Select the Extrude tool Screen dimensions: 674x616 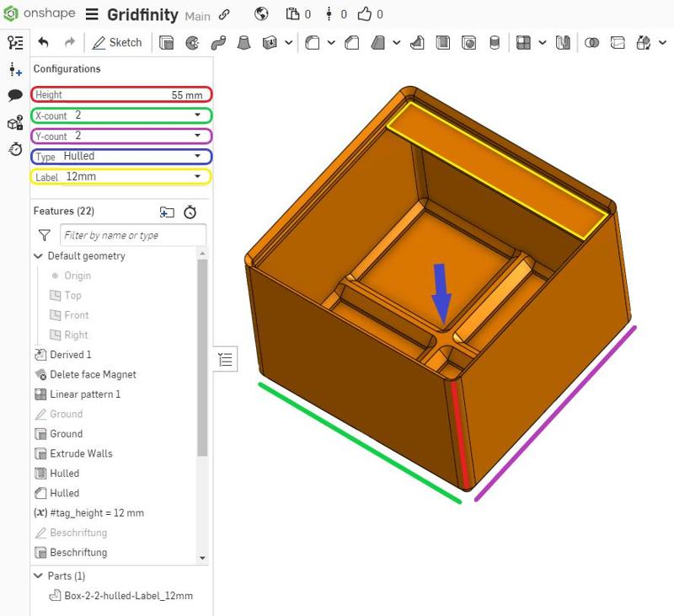pyautogui.click(x=165, y=42)
